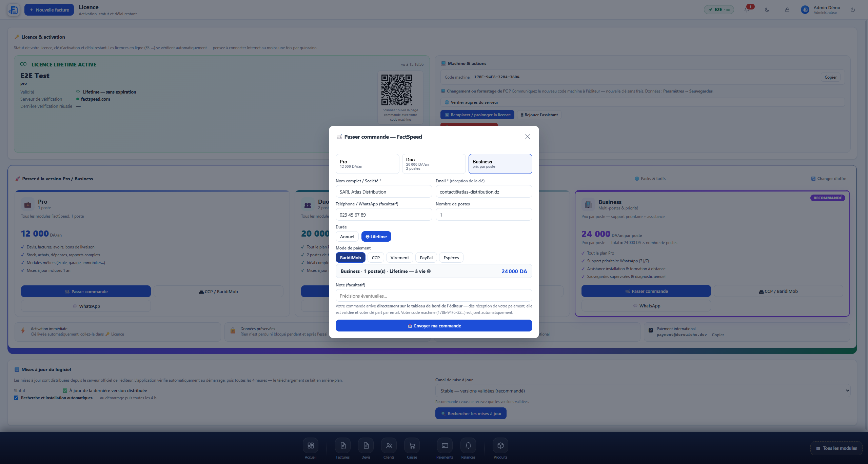Click the Note facultatif input field
This screenshot has height=464, width=868.
[x=434, y=296]
